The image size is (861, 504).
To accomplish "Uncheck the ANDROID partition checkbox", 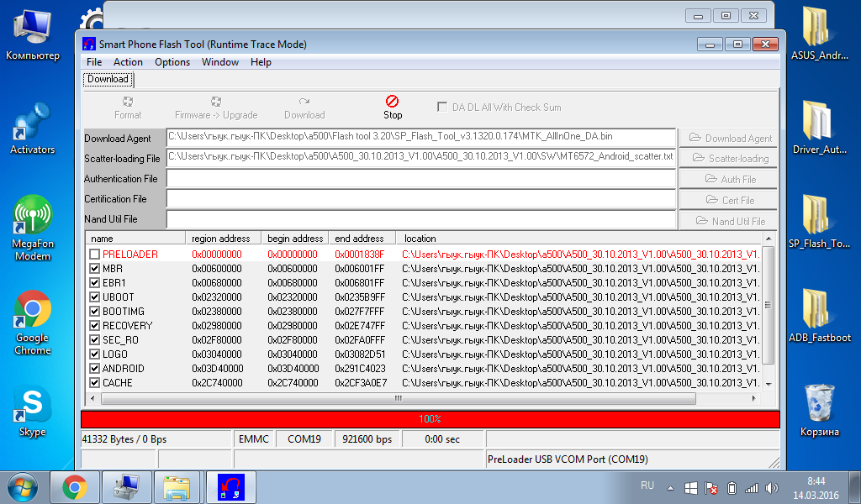I will [x=94, y=369].
